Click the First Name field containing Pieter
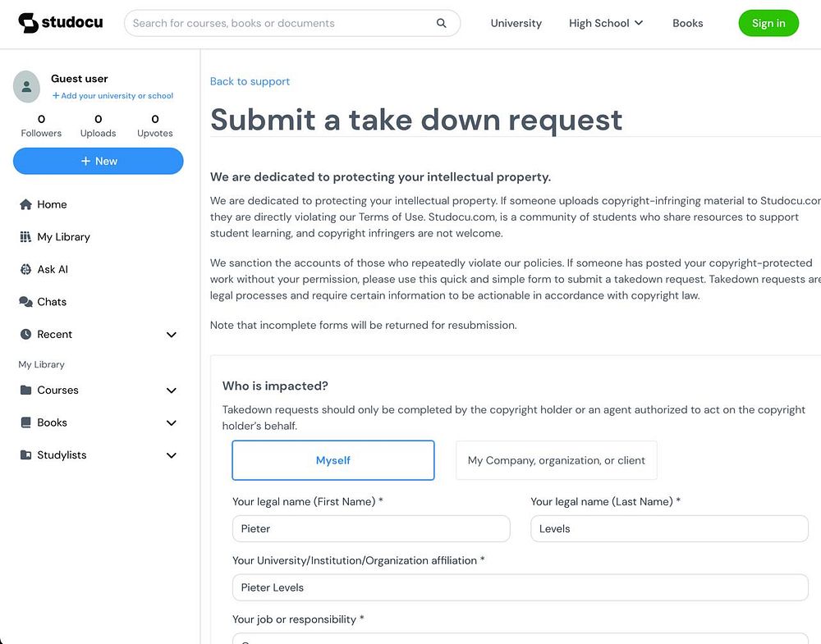 pos(371,528)
